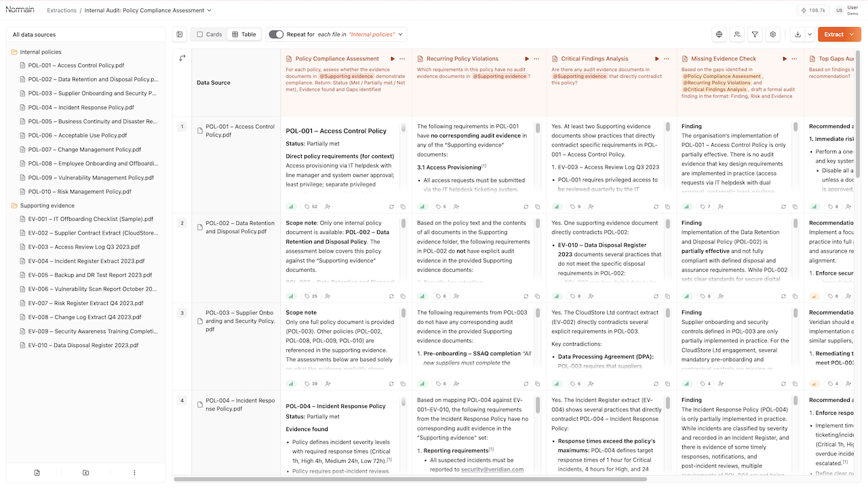This screenshot has width=868, height=488.
Task: Assign a reviewer to POL-001 compliance cell
Action: 328,207
